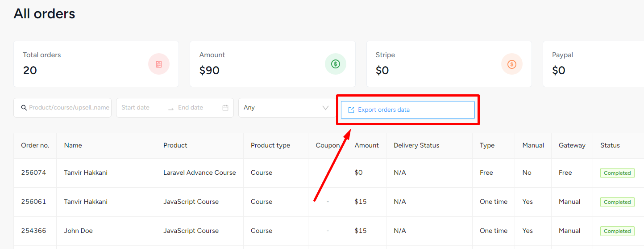Click Tanvir Hakkani in order 256061 row

click(86, 202)
